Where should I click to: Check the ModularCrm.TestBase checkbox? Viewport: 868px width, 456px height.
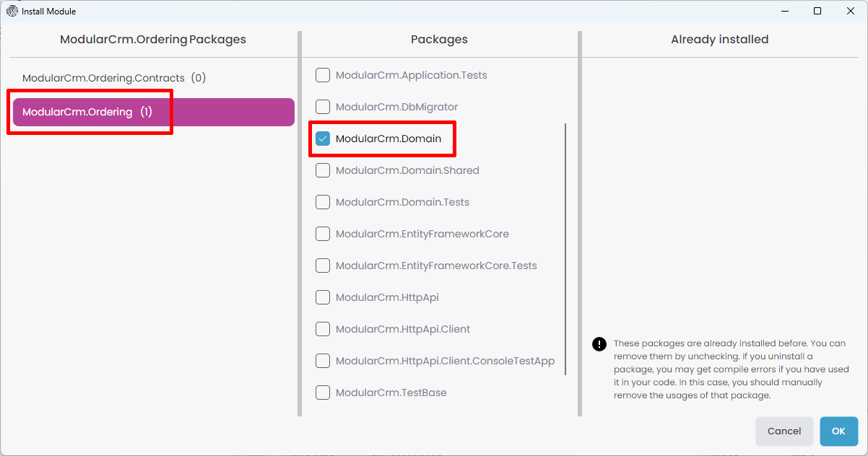click(x=323, y=393)
